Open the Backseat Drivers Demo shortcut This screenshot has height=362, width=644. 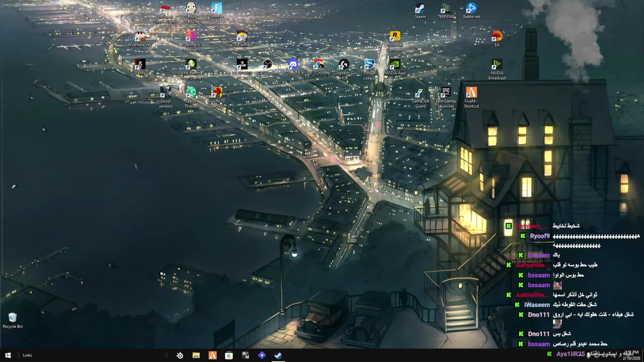[166, 13]
